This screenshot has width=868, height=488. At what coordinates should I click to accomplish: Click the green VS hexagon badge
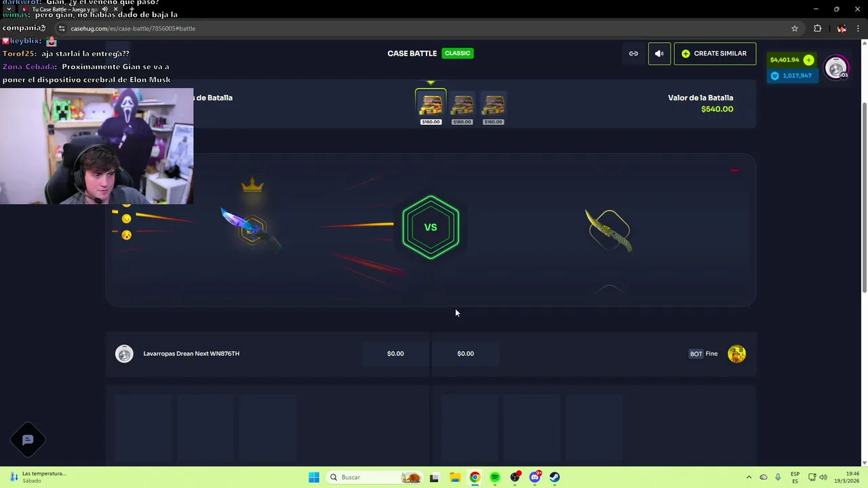click(431, 227)
